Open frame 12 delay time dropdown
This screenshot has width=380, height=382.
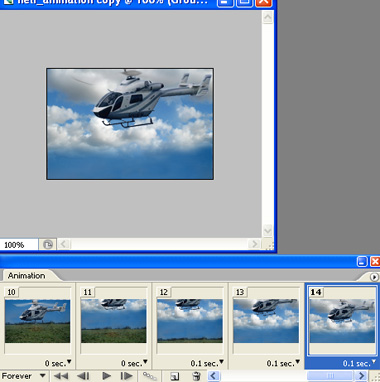(207, 363)
